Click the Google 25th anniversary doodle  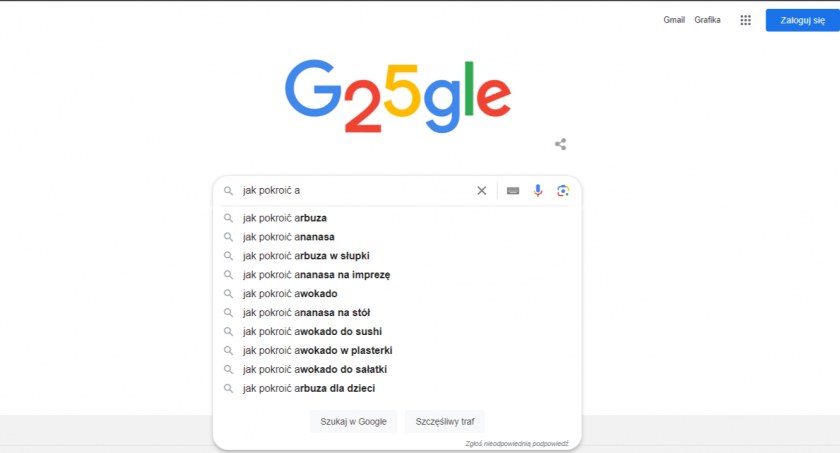[397, 97]
